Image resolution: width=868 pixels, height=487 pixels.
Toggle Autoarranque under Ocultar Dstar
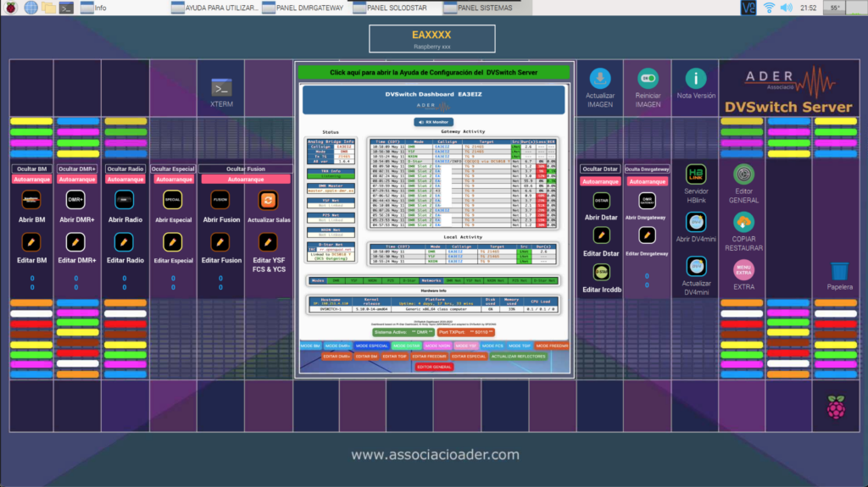(600, 181)
